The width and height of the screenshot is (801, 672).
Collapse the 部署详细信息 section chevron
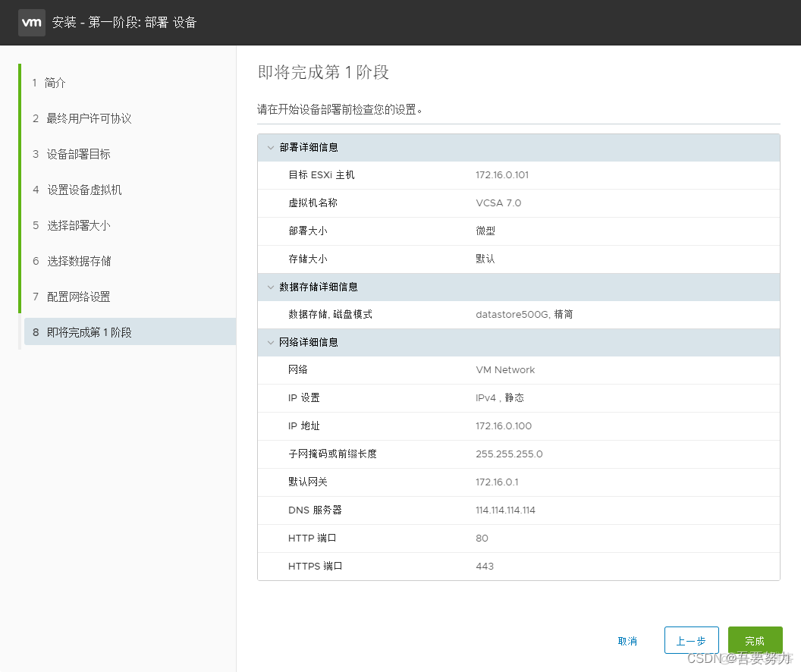coord(271,148)
